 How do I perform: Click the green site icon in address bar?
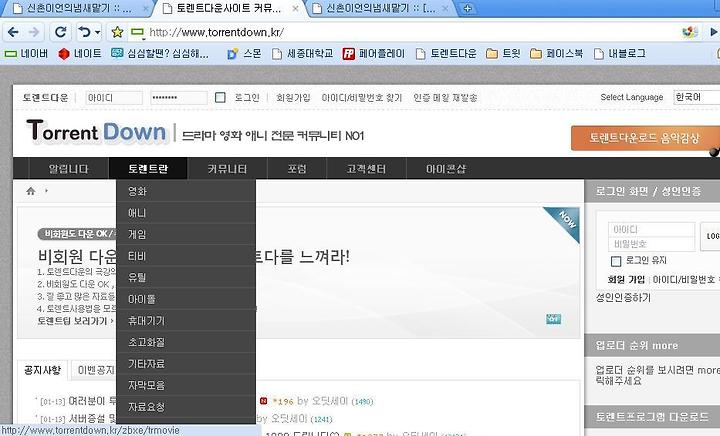coord(137,32)
